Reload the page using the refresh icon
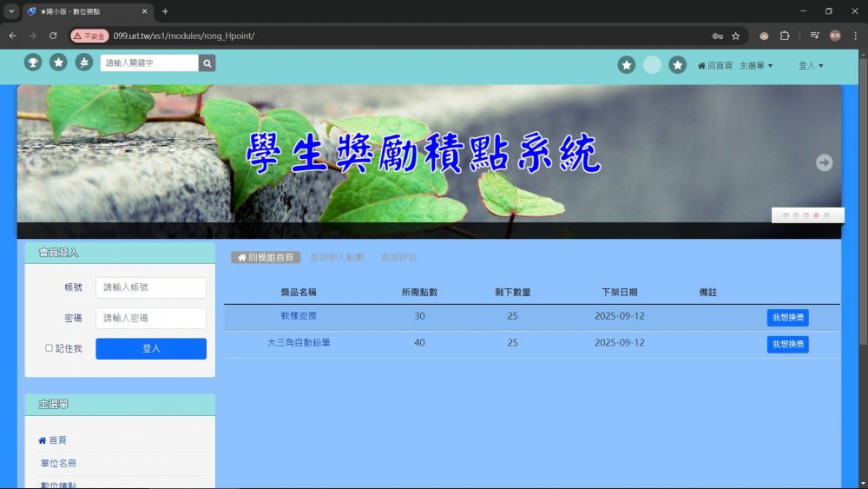This screenshot has width=868, height=489. (53, 36)
